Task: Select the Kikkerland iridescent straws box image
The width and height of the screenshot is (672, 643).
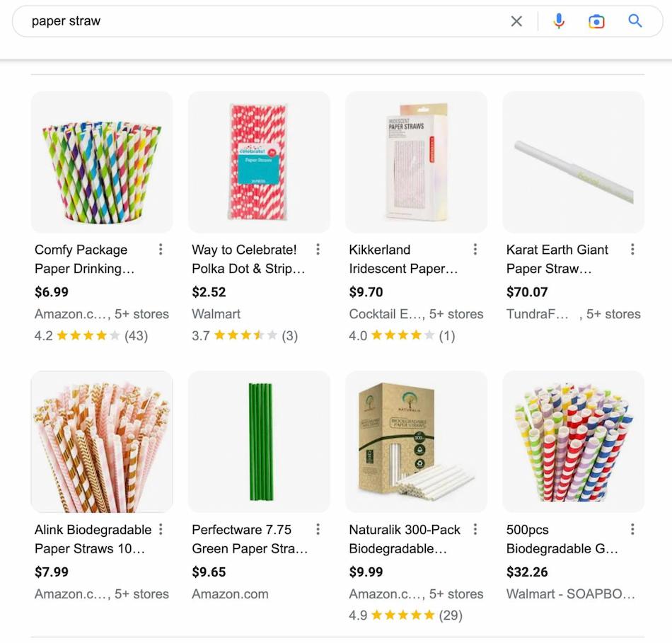Action: 416,162
